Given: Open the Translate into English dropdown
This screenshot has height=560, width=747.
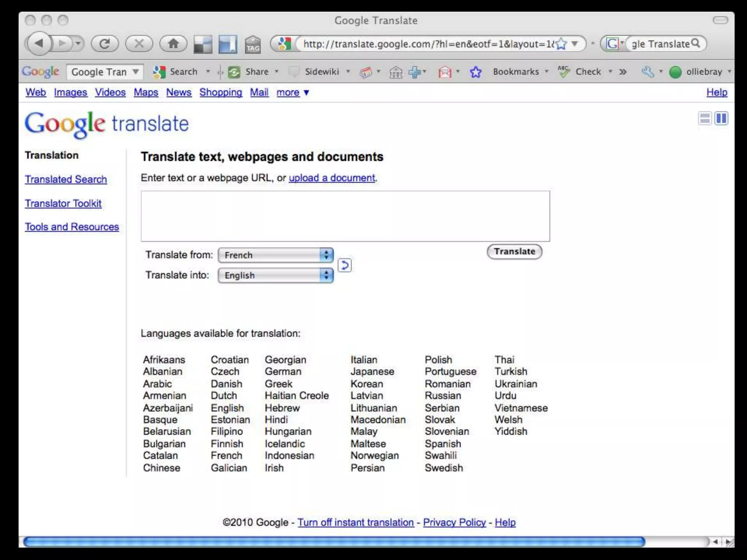Looking at the screenshot, I should 275,275.
